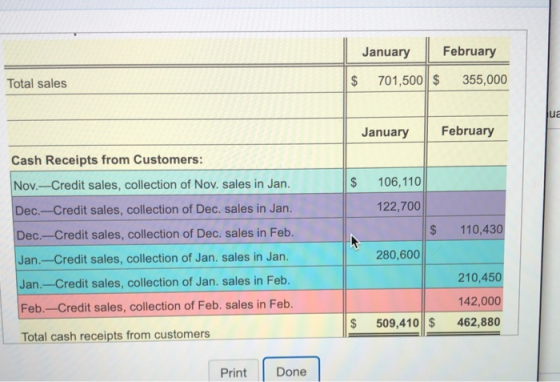560x382 pixels.
Task: Select February total sales value 355,000
Action: coord(484,79)
